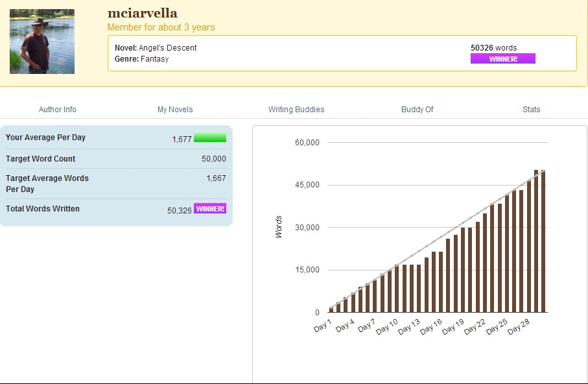Image resolution: width=588 pixels, height=384 pixels.
Task: Click the 'Member for about 3 years' text
Action: click(x=161, y=27)
